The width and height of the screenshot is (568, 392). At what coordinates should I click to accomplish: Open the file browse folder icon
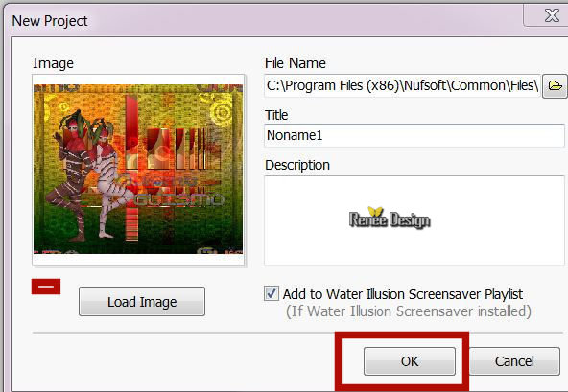click(555, 86)
